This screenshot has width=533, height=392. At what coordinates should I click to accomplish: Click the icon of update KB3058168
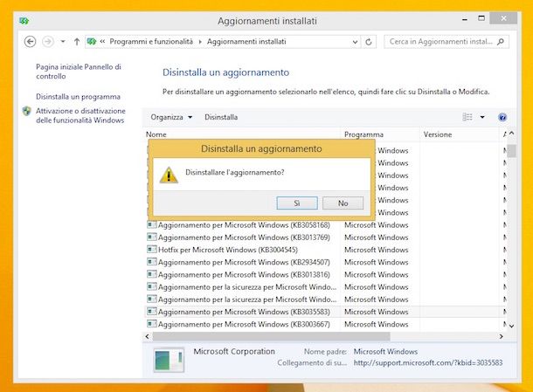point(152,224)
